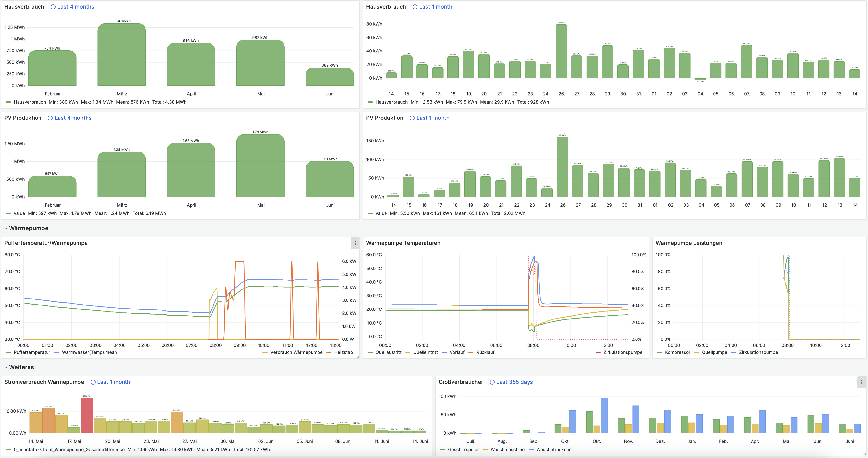Click green Puffertemperatur legend color swatch
Viewport: 868px width, 458px height.
(x=9, y=352)
